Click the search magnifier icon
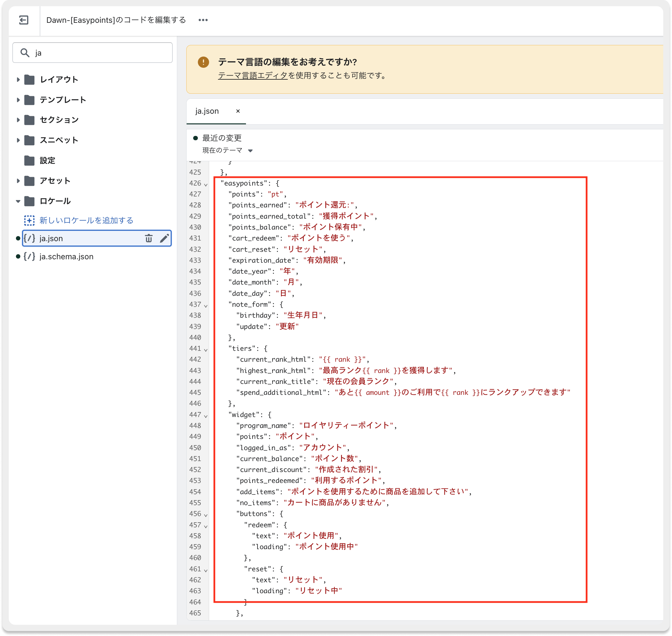Screen dimensions: 672x636 pos(25,53)
